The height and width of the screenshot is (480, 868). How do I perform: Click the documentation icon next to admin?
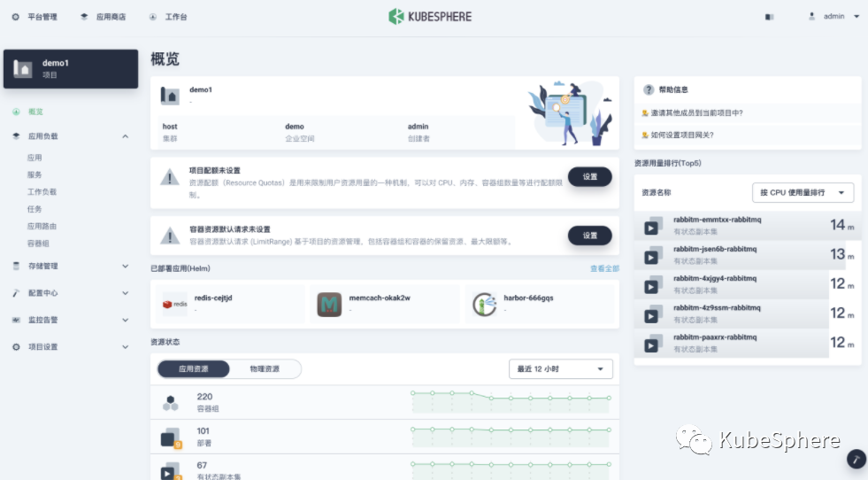tap(769, 17)
